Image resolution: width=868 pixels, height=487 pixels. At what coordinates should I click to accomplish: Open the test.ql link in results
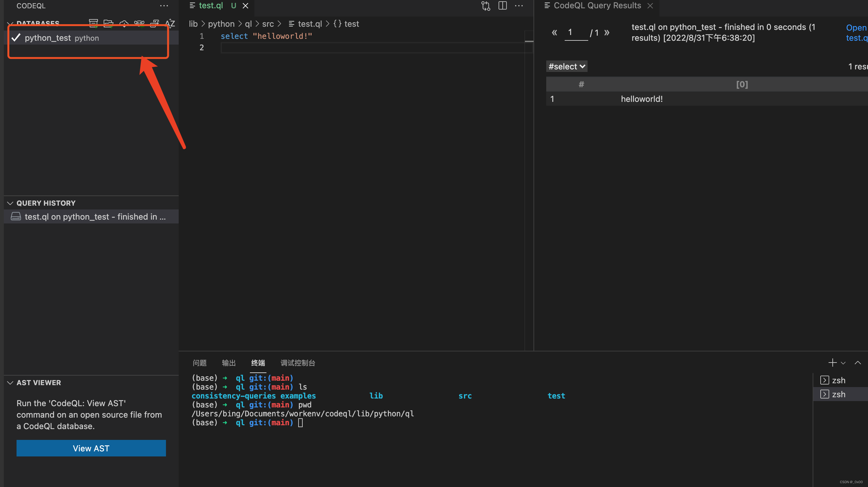click(x=856, y=33)
